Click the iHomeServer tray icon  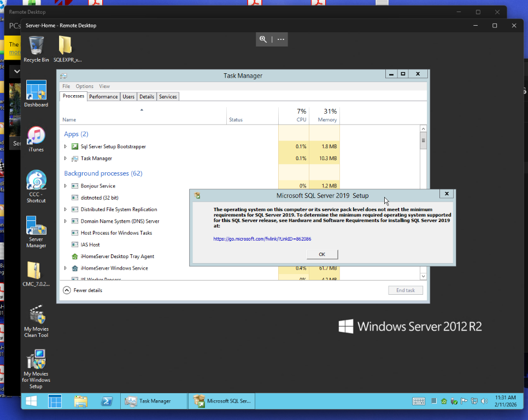tap(444, 401)
